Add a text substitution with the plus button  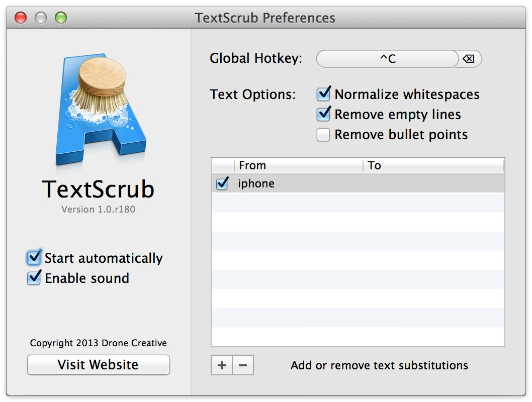coord(222,365)
